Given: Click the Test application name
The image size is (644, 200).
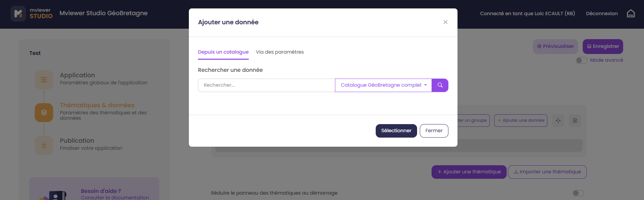Looking at the screenshot, I should tap(35, 53).
